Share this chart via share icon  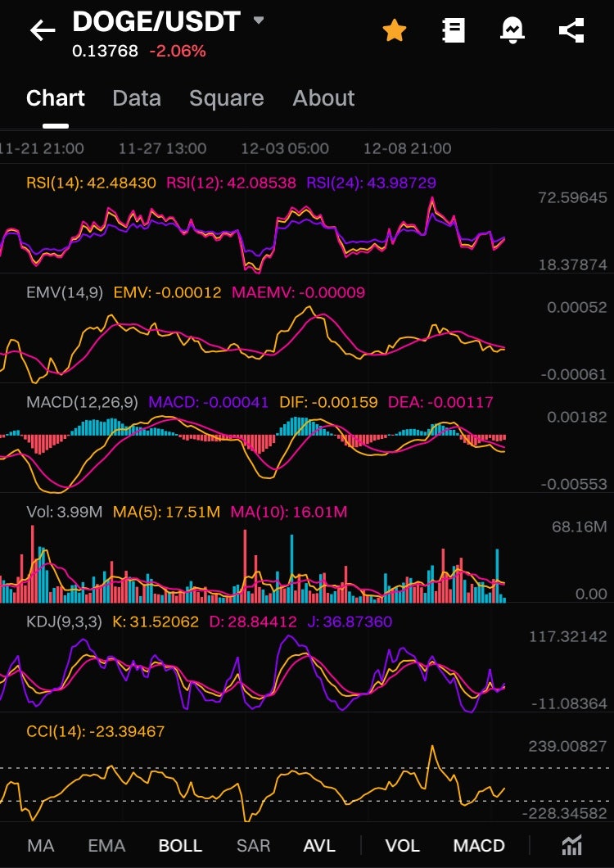pos(571,30)
